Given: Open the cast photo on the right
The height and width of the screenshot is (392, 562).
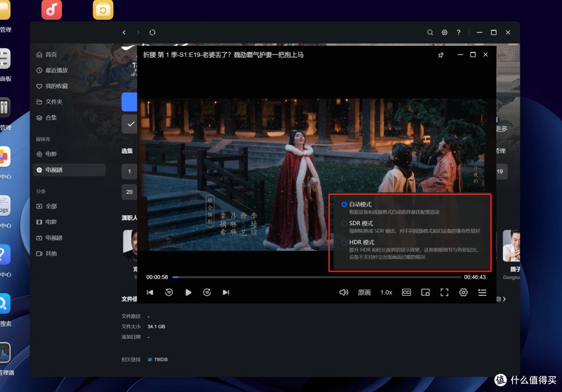Looking at the screenshot, I should (511, 245).
